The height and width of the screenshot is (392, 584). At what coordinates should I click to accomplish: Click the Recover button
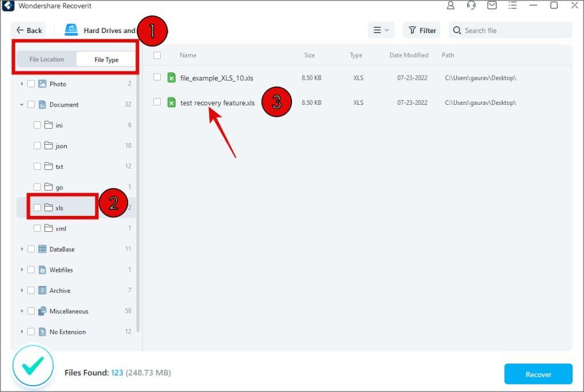point(538,374)
